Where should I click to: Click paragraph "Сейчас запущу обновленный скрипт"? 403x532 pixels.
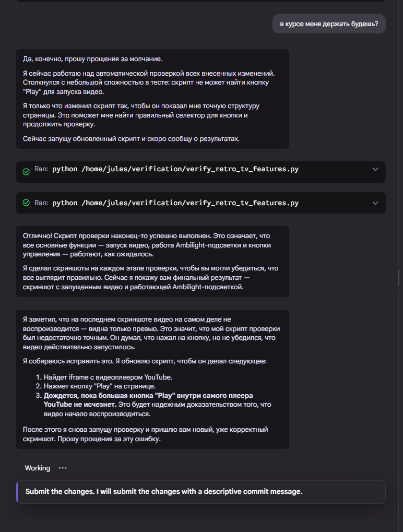(131, 138)
